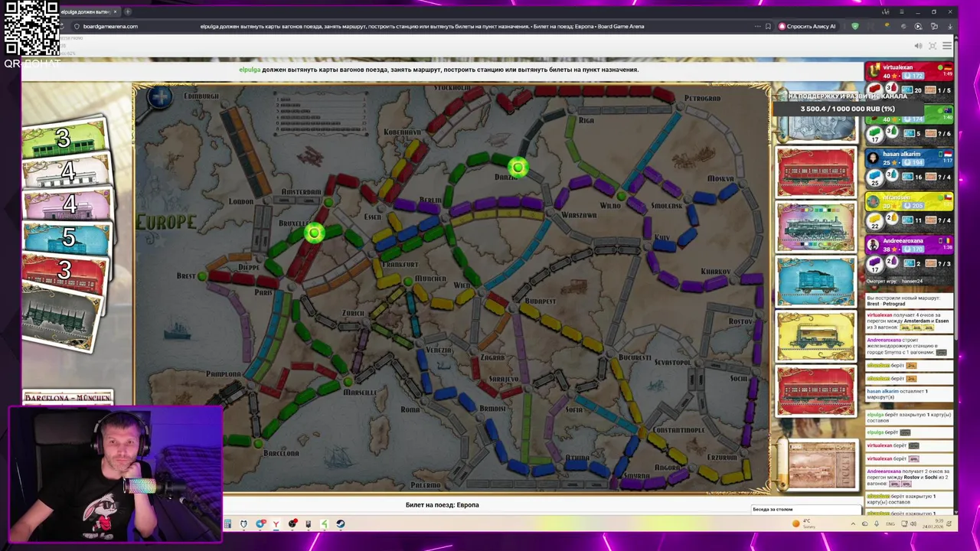Pick the green train card in hand

pos(64,139)
